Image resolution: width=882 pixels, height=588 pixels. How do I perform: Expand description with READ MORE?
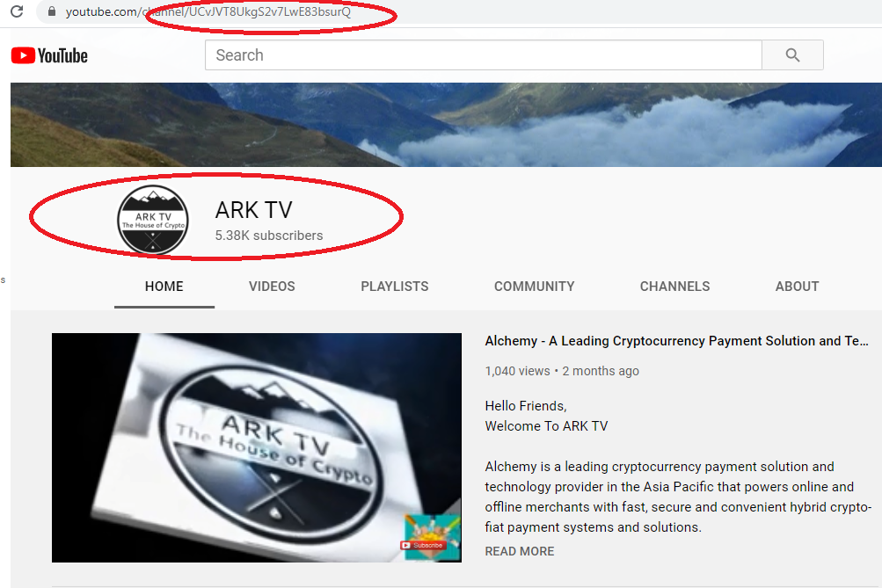[520, 551]
